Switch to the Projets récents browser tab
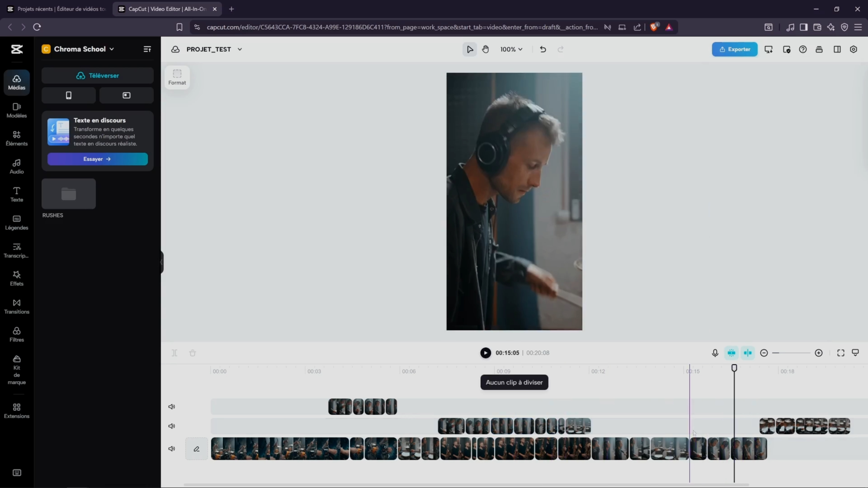The image size is (868, 488). tap(57, 9)
